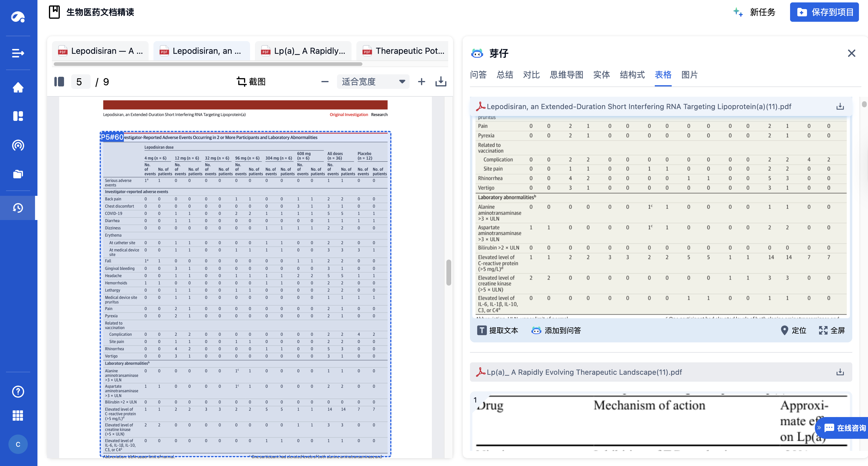
Task: Switch to the 思维导图 tab
Action: (x=566, y=75)
